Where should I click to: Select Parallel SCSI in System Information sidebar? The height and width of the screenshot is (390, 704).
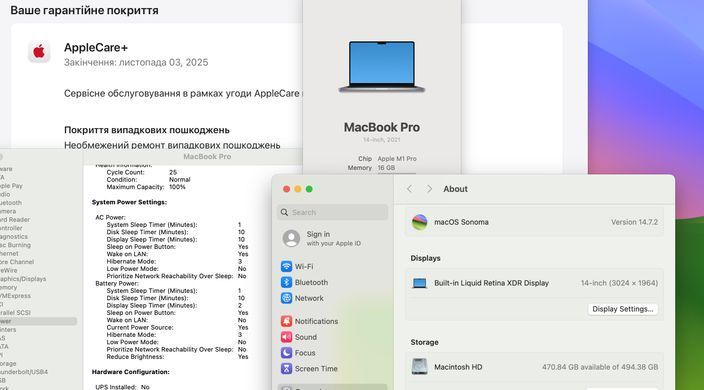click(x=15, y=312)
